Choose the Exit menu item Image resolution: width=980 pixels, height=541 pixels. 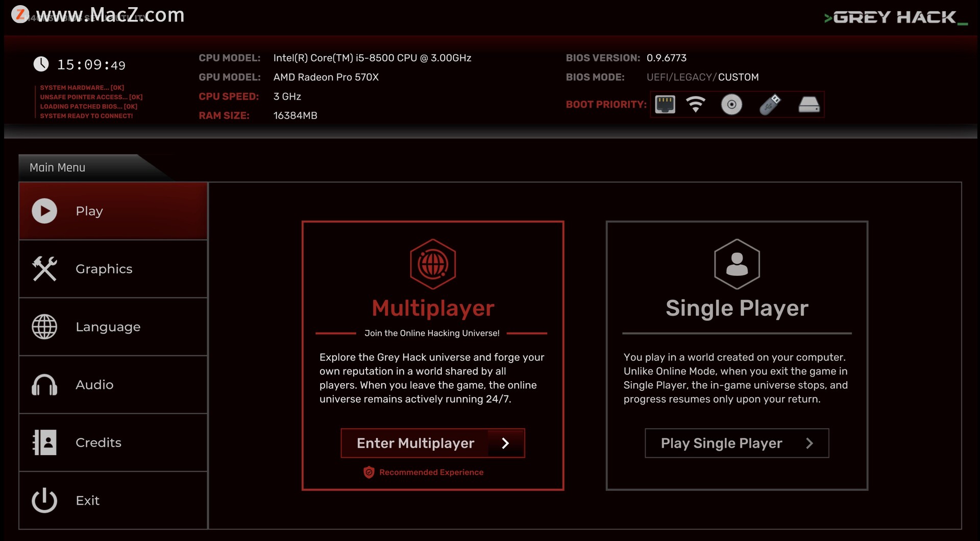point(113,500)
